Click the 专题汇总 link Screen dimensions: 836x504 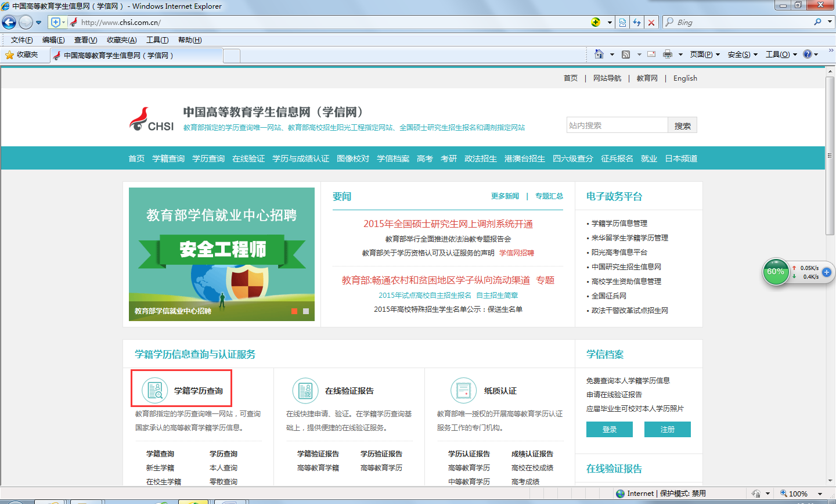(x=549, y=196)
